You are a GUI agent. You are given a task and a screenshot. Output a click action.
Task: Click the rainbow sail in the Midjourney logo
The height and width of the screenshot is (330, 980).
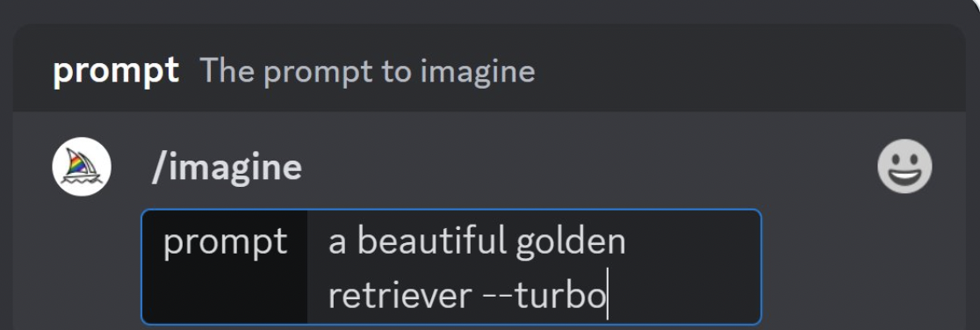click(x=76, y=163)
